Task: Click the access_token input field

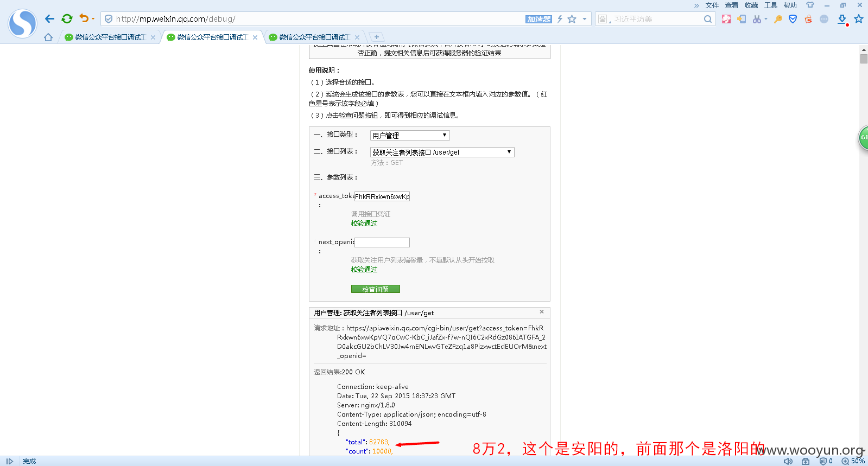Action: [382, 196]
